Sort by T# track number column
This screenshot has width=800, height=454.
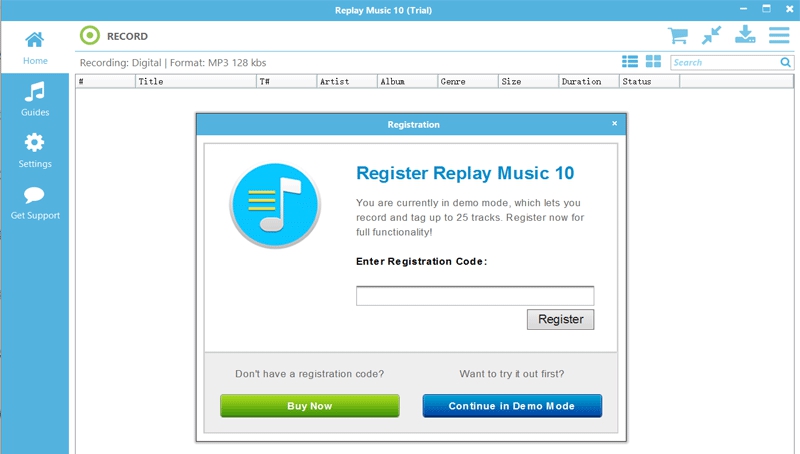[286, 82]
